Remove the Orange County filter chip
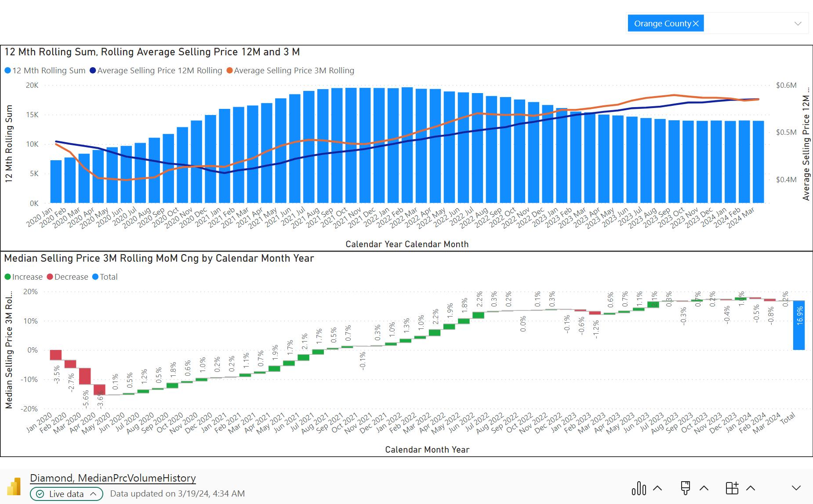813x504 pixels. (x=696, y=24)
